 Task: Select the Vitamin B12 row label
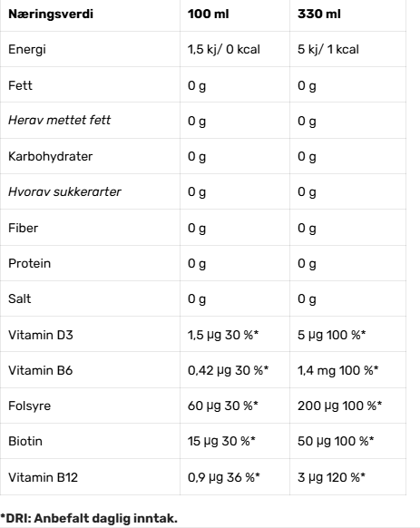[44, 477]
